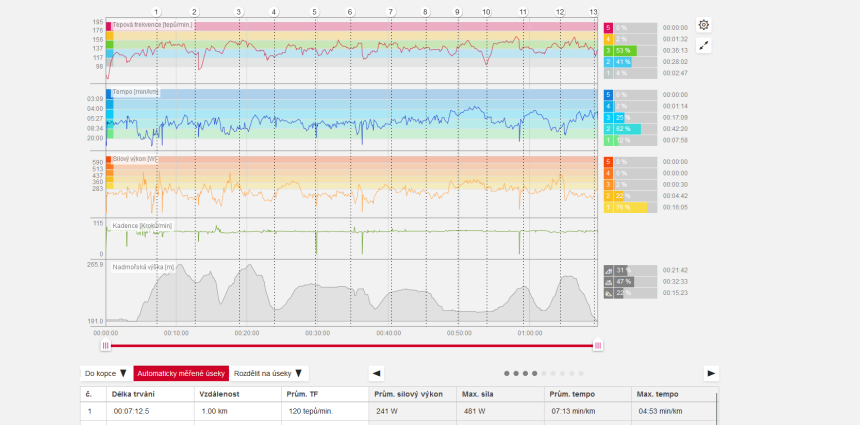Select heart rate zone 5 badge
The image size is (860, 425).
coord(608,27)
